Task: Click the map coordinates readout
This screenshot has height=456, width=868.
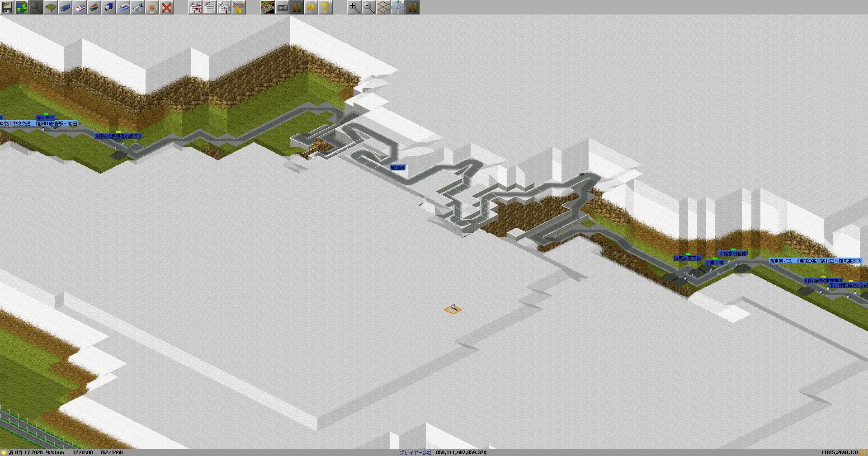Action: [x=840, y=452]
